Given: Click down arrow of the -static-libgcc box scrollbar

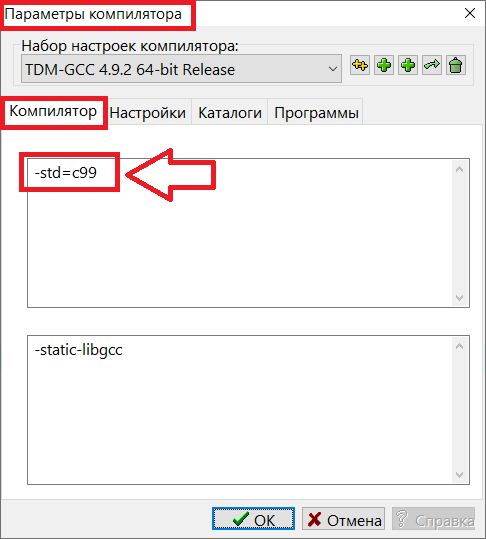Looking at the screenshot, I should tap(460, 474).
